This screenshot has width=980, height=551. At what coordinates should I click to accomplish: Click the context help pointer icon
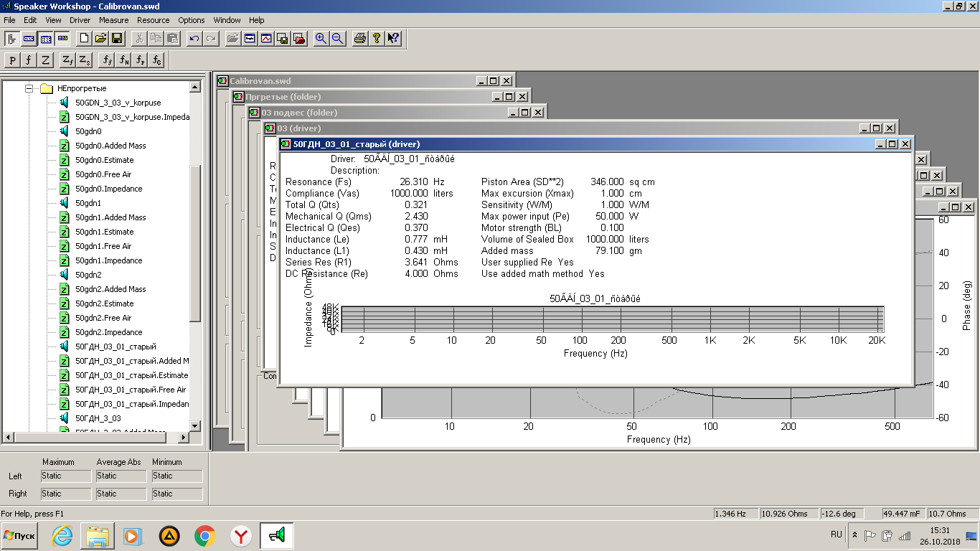click(x=393, y=39)
